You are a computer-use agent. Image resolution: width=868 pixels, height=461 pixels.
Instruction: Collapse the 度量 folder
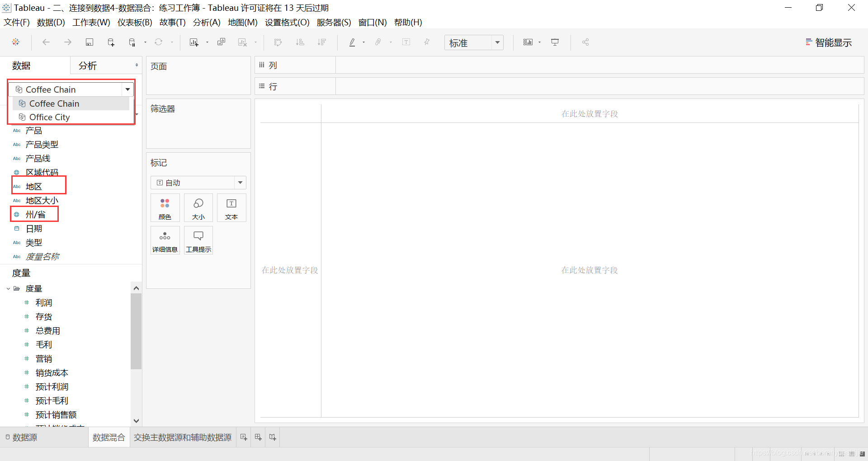coord(8,288)
